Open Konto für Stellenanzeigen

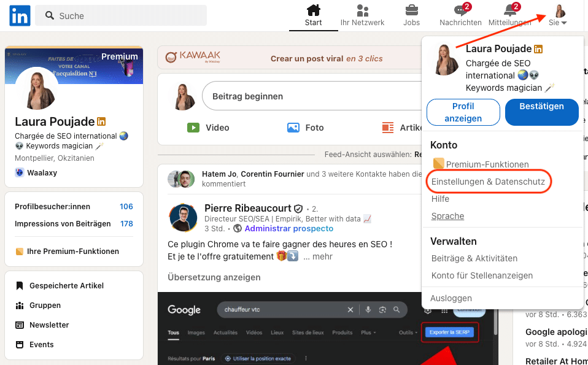click(x=482, y=276)
